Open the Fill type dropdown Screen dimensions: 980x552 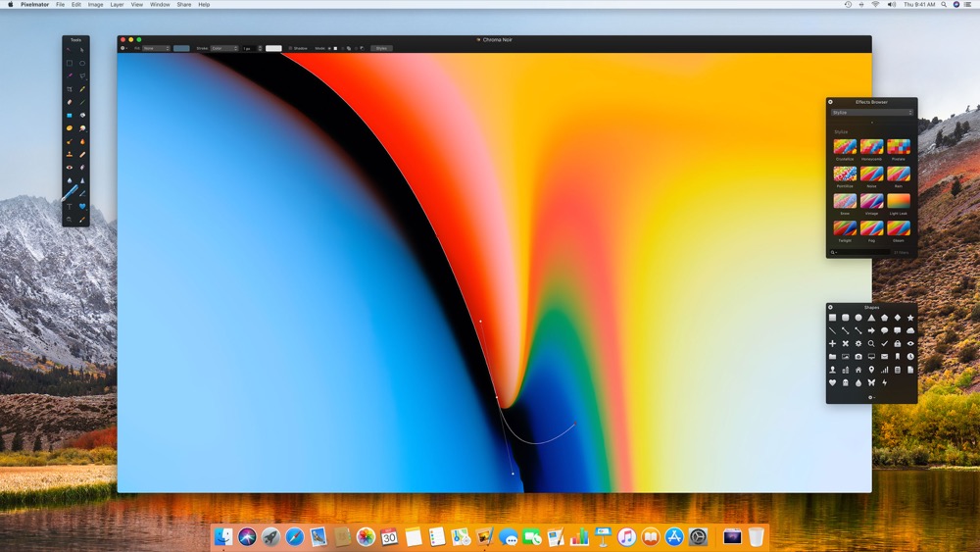(x=156, y=48)
